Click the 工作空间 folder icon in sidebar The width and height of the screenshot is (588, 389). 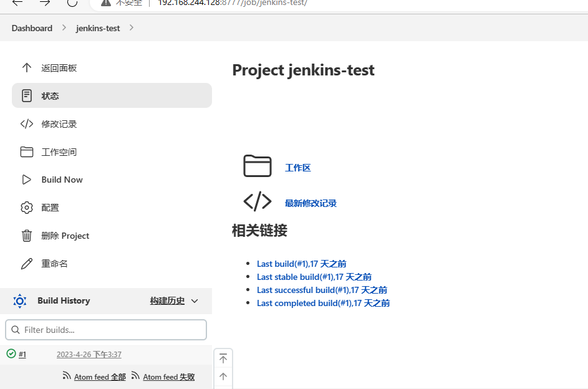click(26, 151)
